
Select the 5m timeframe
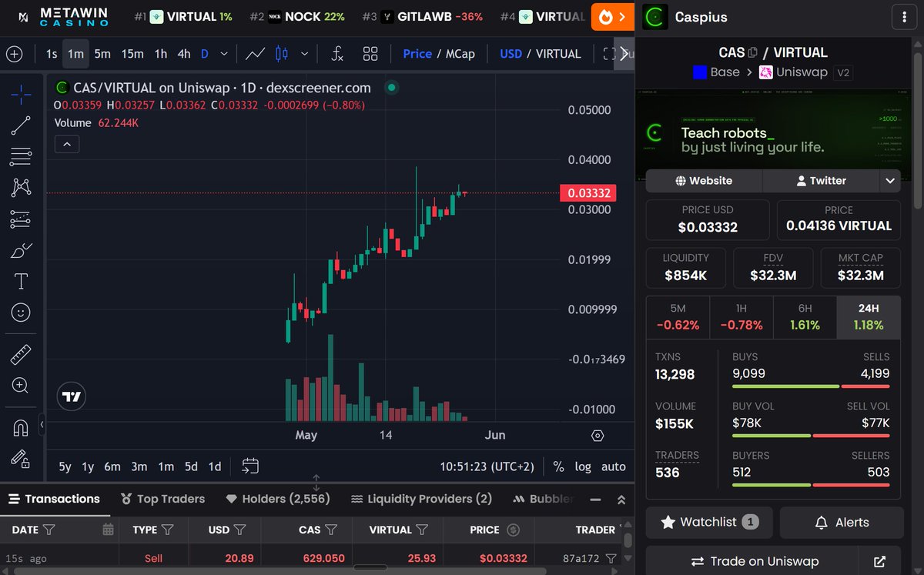(102, 54)
